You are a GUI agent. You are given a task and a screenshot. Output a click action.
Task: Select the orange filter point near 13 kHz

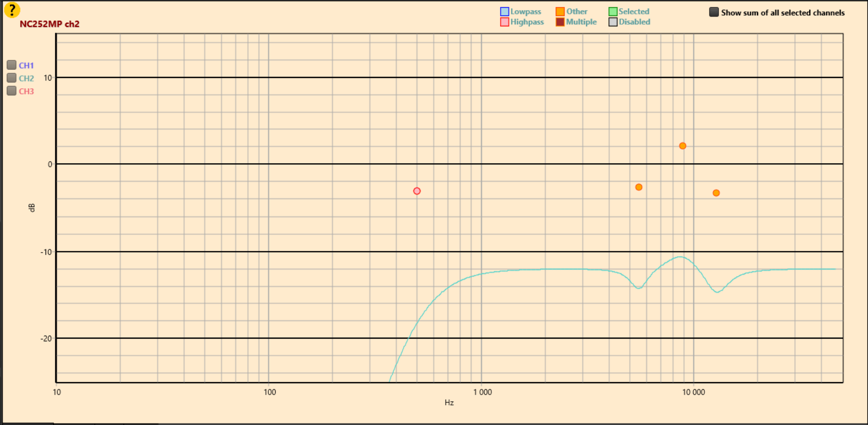pyautogui.click(x=716, y=193)
